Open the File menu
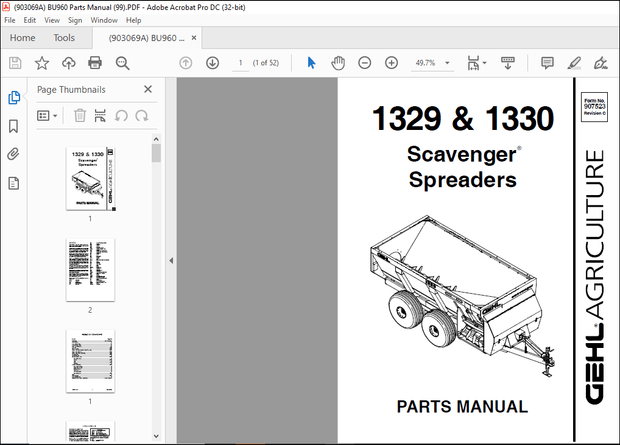This screenshot has width=620, height=445. (10, 20)
